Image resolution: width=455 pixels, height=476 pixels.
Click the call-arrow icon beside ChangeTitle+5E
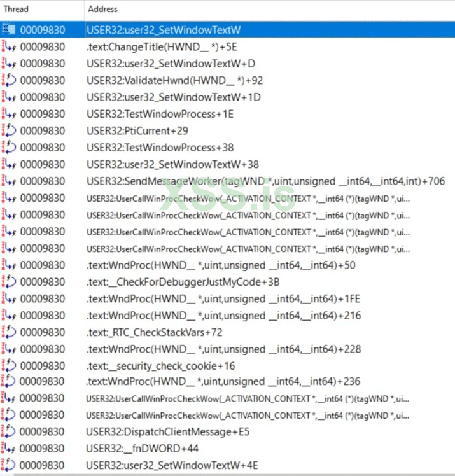tap(8, 46)
